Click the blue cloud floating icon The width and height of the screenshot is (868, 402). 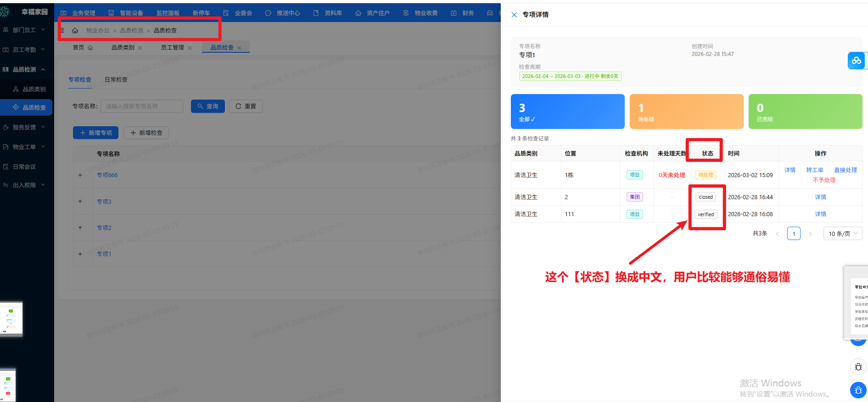(856, 61)
